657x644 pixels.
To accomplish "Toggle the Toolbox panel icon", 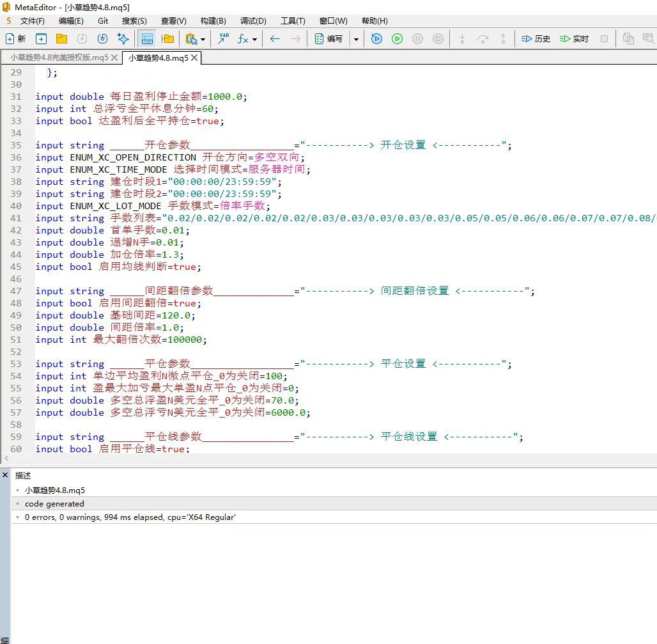I will point(147,39).
